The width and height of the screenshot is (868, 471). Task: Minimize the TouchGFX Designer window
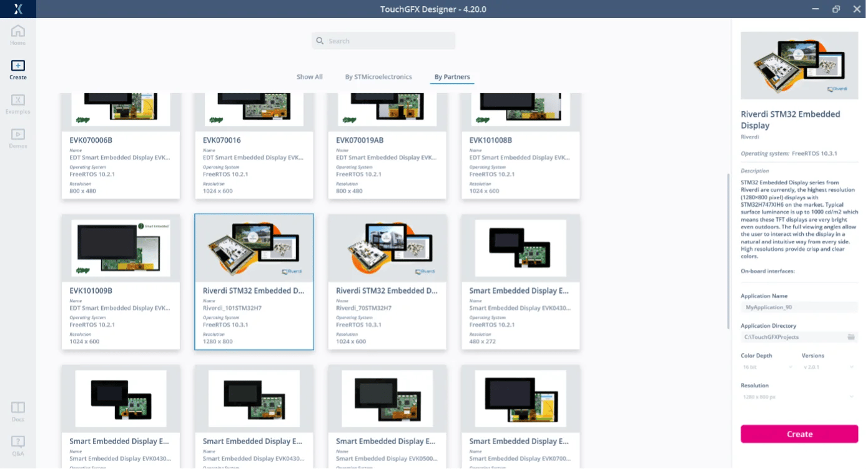pos(816,9)
